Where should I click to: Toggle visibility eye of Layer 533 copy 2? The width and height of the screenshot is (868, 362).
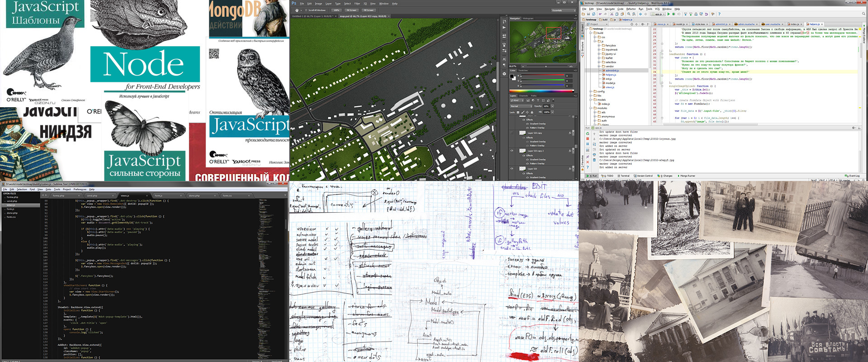[512, 151]
